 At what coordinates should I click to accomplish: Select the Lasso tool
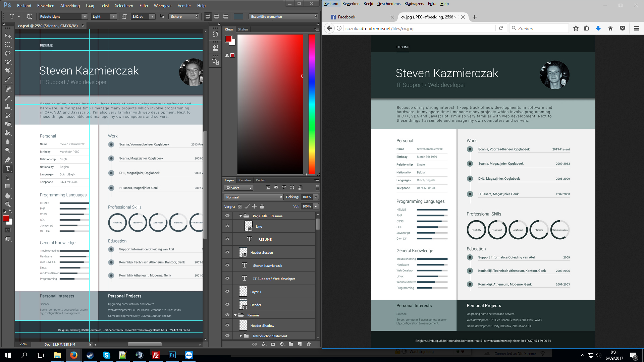point(8,53)
